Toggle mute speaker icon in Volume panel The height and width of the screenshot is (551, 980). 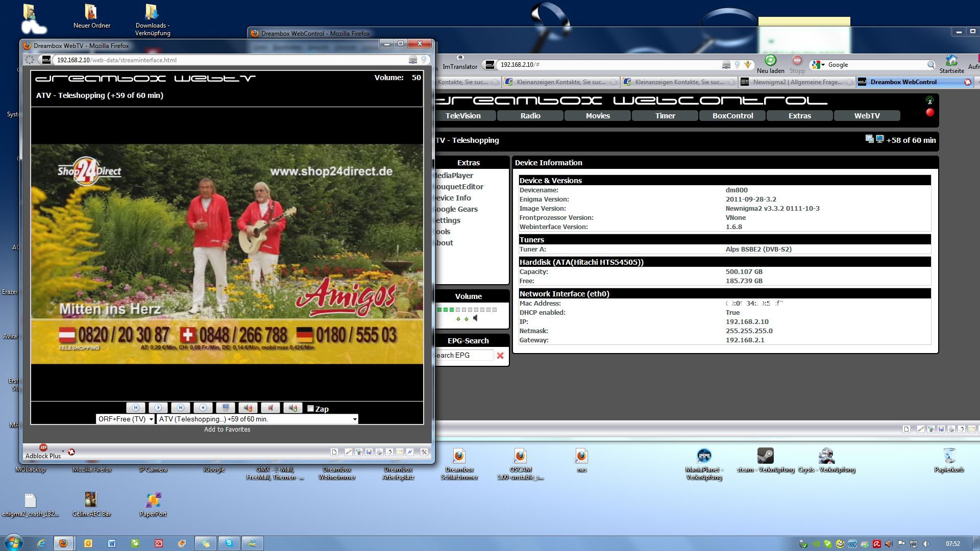point(475,318)
